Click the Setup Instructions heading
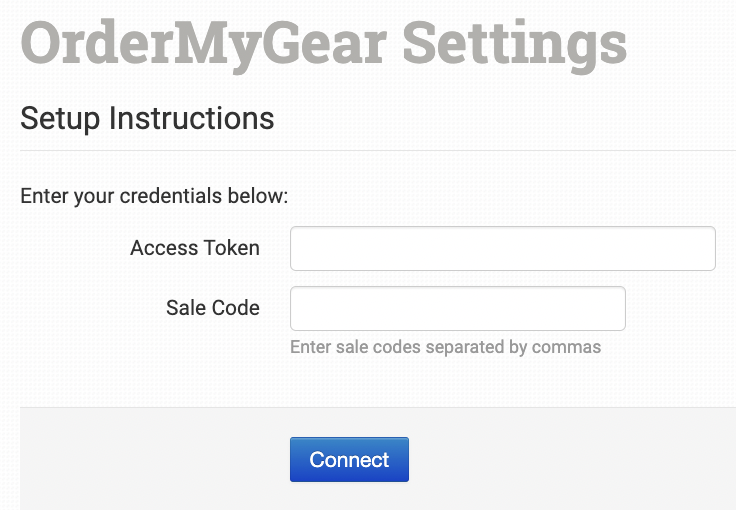736x510 pixels. coord(147,118)
